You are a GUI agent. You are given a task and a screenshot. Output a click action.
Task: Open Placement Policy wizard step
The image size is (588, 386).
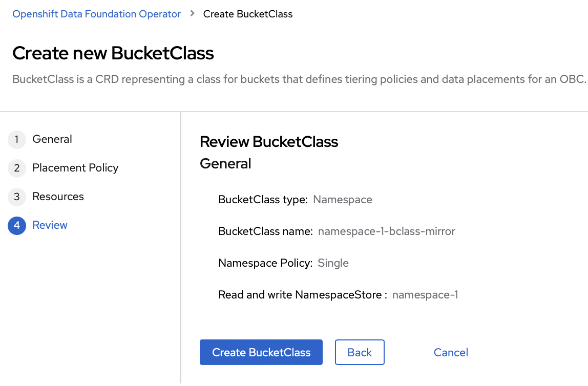point(75,168)
